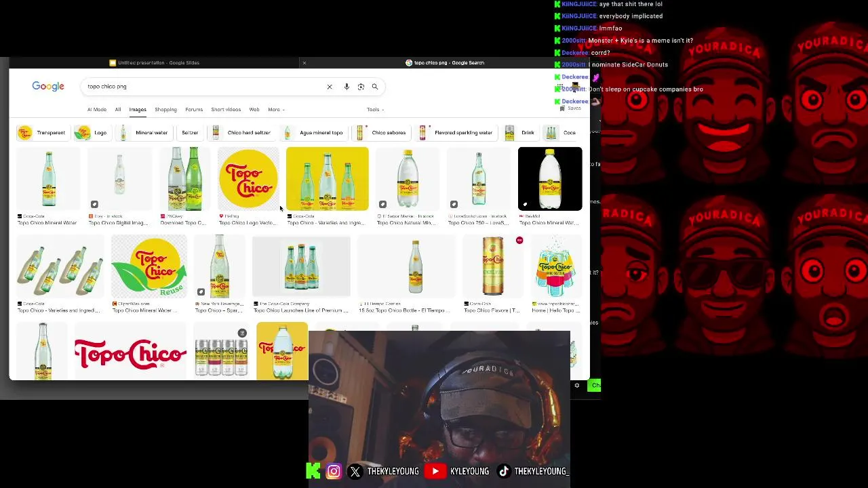
Task: Start voice search with the microphone icon
Action: point(347,87)
